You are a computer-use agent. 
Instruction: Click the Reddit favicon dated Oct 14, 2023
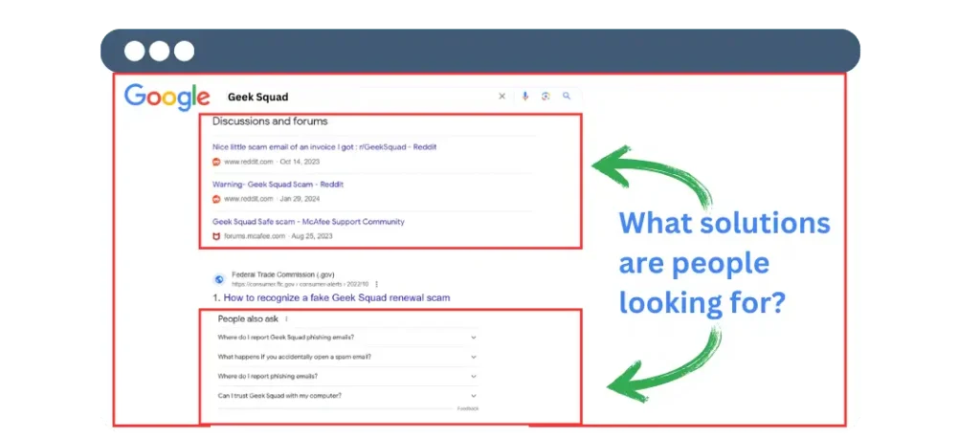coord(216,162)
